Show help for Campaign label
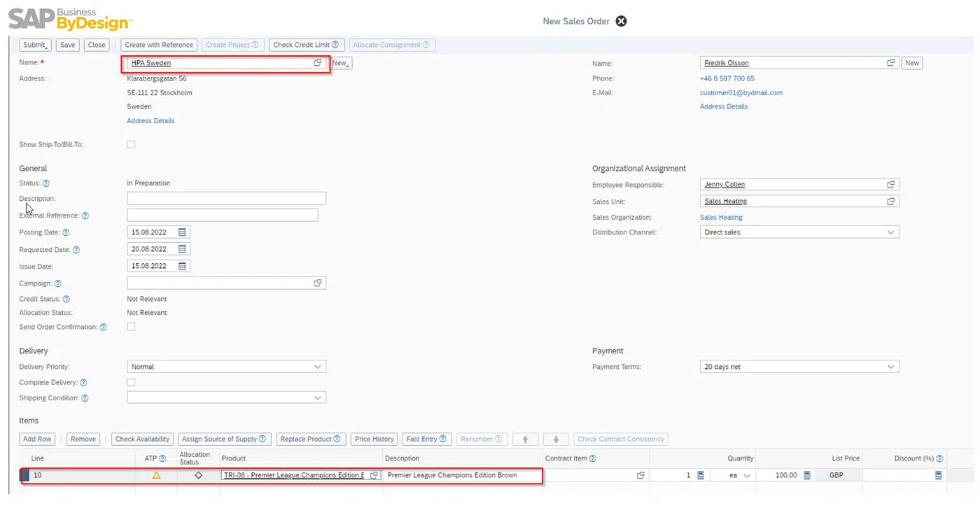The width and height of the screenshot is (980, 506). pyautogui.click(x=58, y=283)
